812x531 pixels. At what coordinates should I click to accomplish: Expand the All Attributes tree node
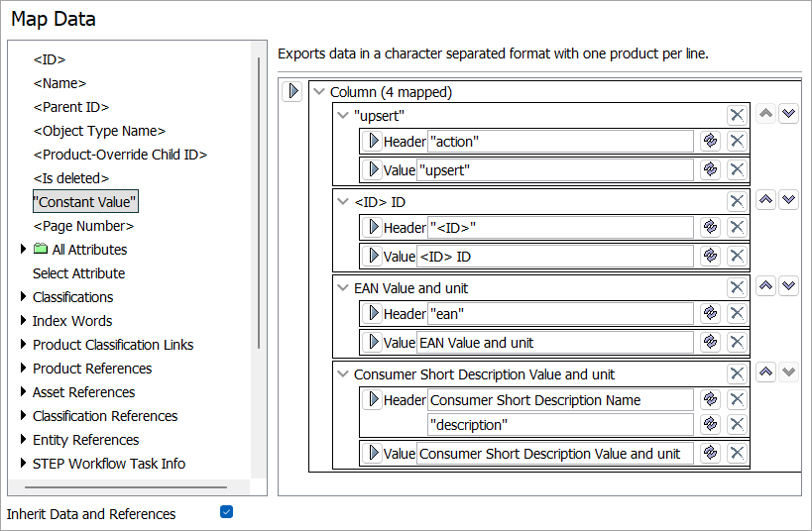click(24, 250)
